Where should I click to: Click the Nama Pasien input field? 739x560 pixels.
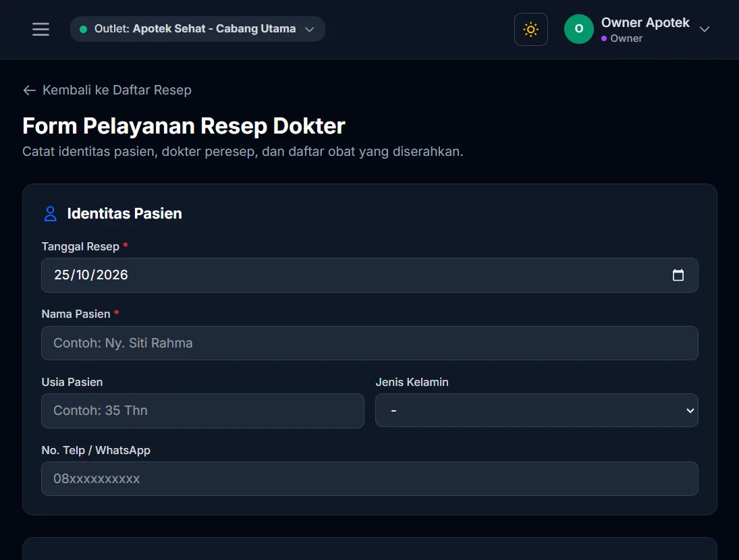pos(370,343)
